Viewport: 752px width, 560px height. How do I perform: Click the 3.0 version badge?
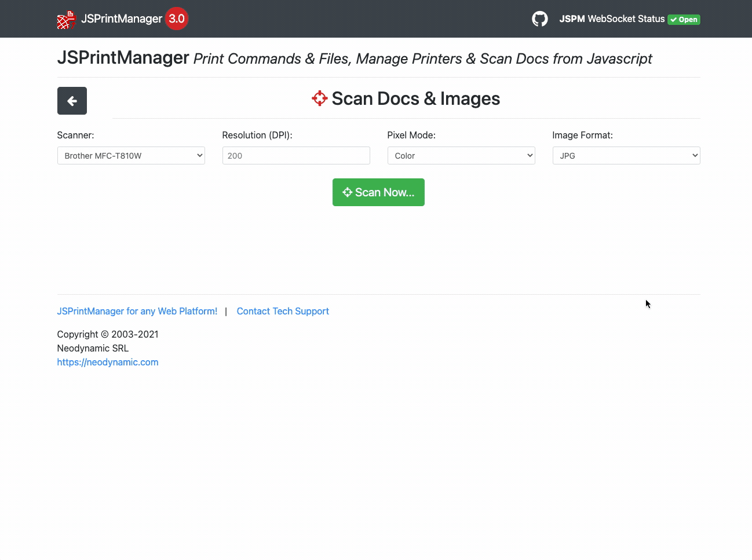[177, 19]
